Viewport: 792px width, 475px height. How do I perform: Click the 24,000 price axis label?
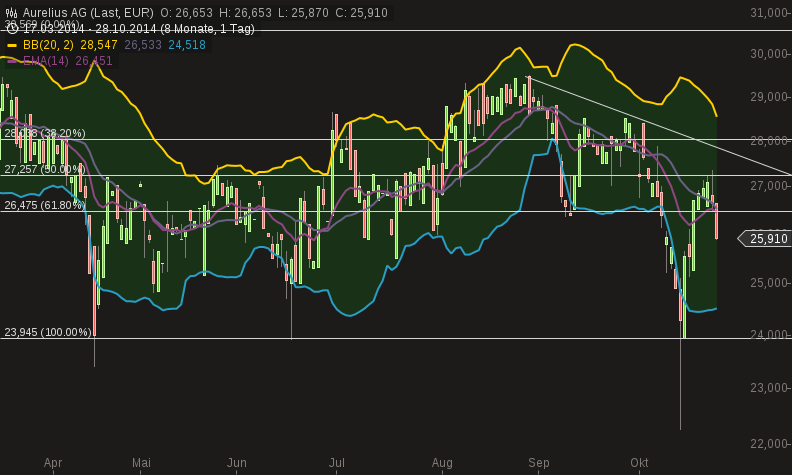(769, 334)
